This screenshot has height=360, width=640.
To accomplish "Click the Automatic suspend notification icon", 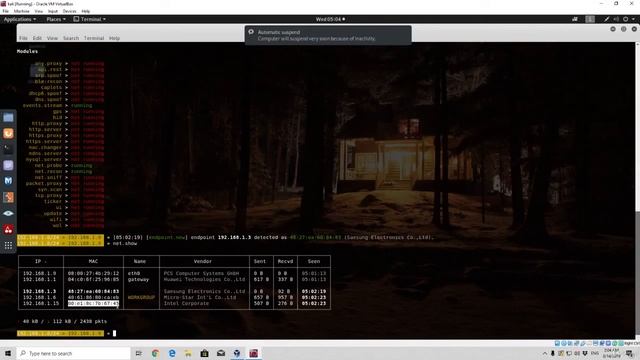I will coord(251,32).
